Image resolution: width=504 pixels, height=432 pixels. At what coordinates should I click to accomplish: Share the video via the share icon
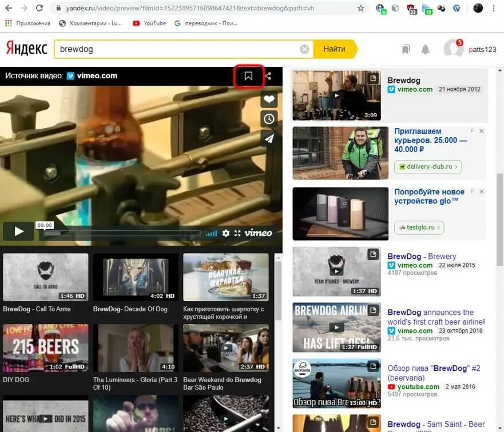tap(268, 76)
